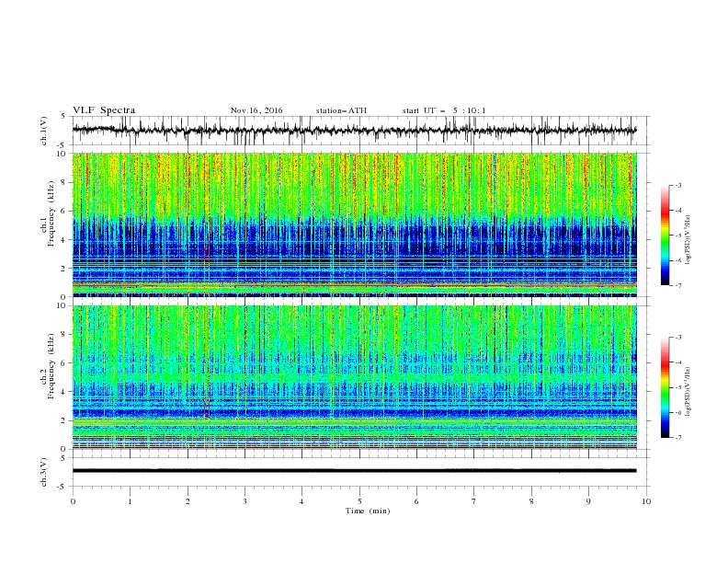The width and height of the screenshot is (728, 563).
Task: Click time axis tick label '7'
Action: tap(474, 501)
